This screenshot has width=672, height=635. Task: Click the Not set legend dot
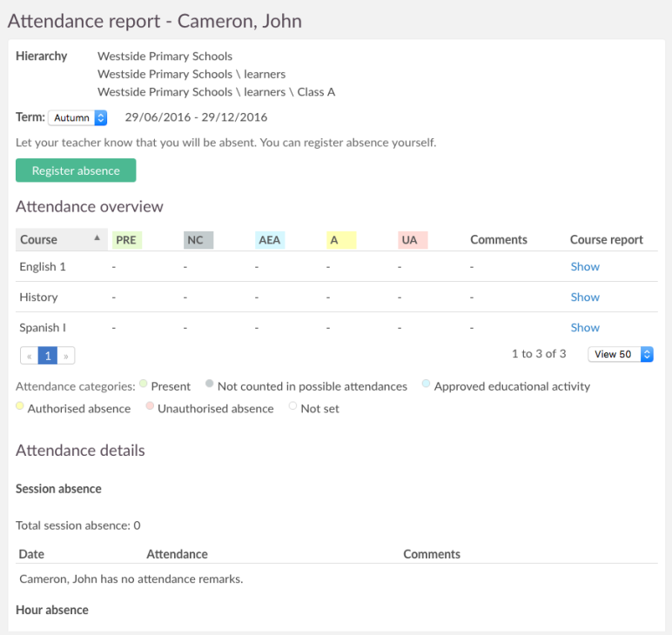coord(292,406)
